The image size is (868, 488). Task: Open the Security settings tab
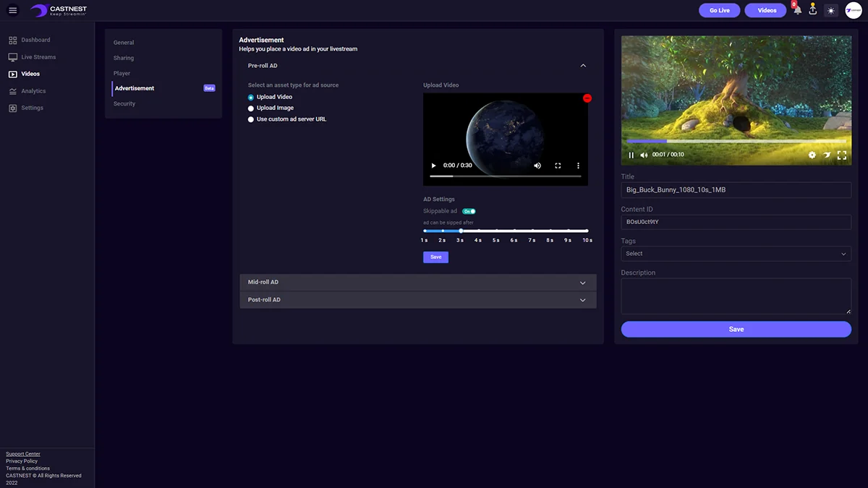click(x=124, y=103)
